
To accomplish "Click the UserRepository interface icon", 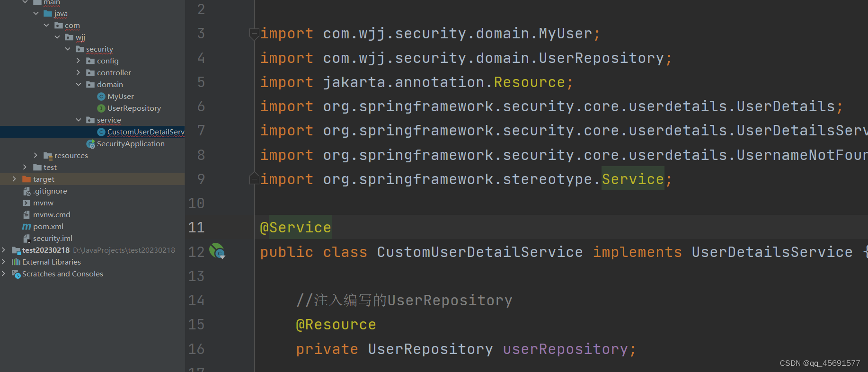I will point(101,108).
